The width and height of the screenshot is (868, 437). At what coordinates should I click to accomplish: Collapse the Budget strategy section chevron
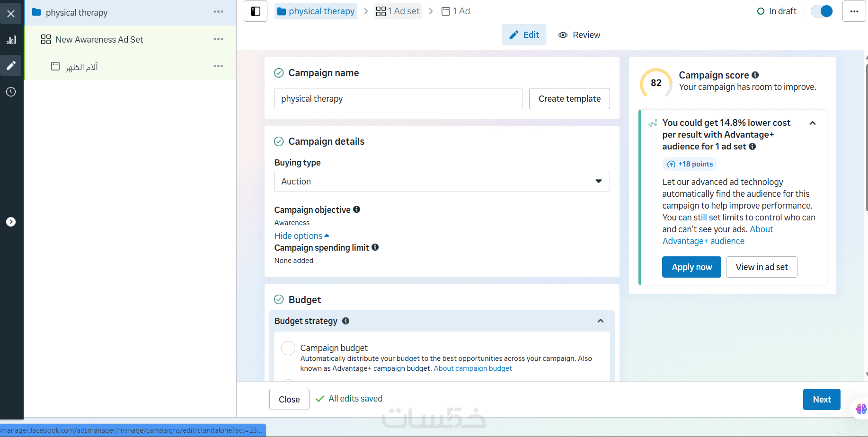[601, 321]
